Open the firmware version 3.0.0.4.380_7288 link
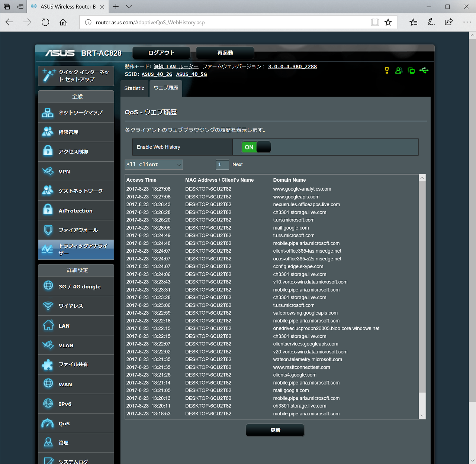476x464 pixels. (x=292, y=66)
